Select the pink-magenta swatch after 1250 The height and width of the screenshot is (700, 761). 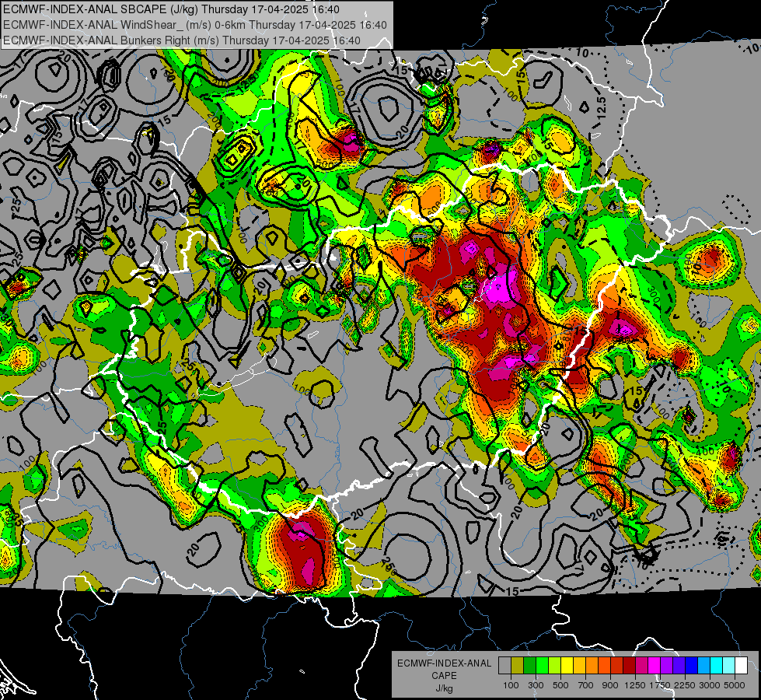coord(641,665)
